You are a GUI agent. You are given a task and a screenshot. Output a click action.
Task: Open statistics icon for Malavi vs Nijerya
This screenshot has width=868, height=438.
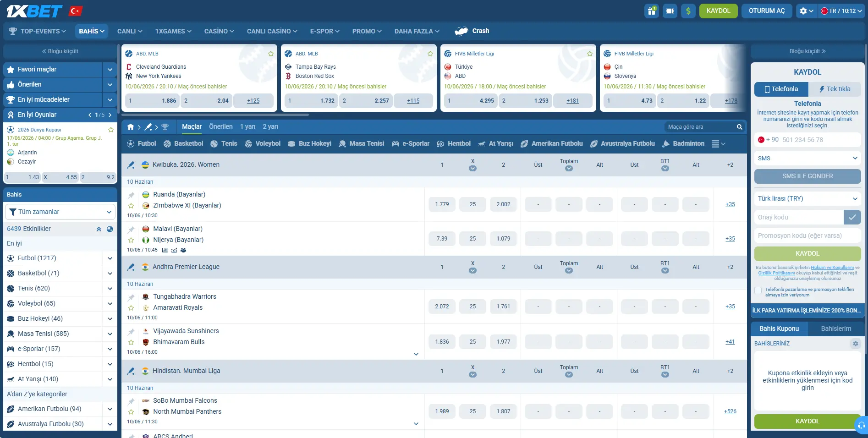coord(165,250)
